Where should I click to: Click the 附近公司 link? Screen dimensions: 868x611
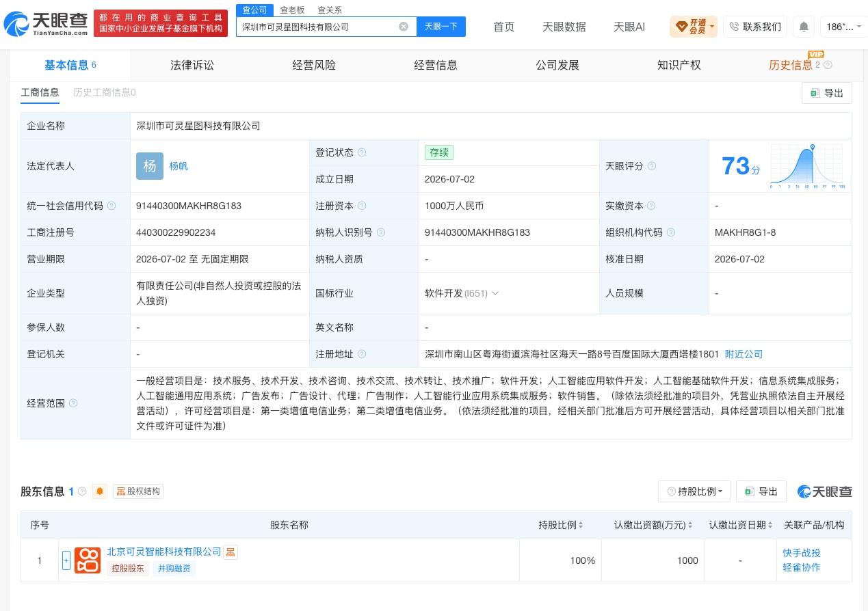(x=744, y=354)
